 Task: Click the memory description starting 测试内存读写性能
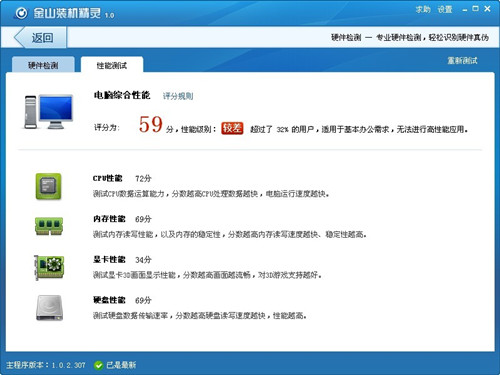click(230, 234)
